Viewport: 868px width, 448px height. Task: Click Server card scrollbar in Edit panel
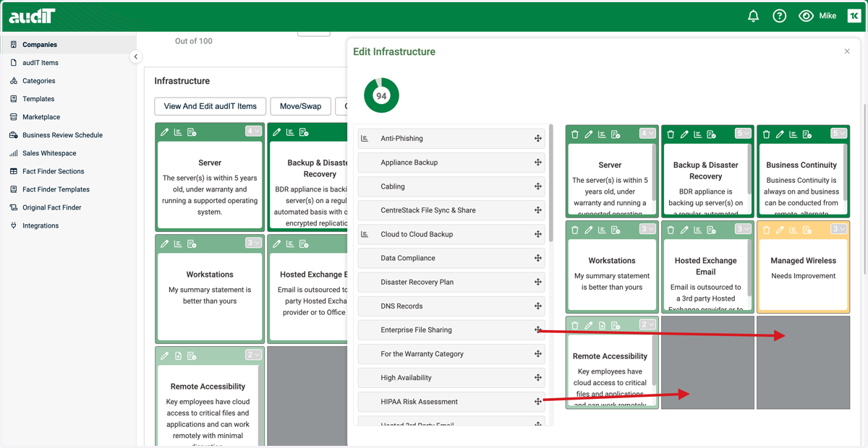click(x=653, y=172)
